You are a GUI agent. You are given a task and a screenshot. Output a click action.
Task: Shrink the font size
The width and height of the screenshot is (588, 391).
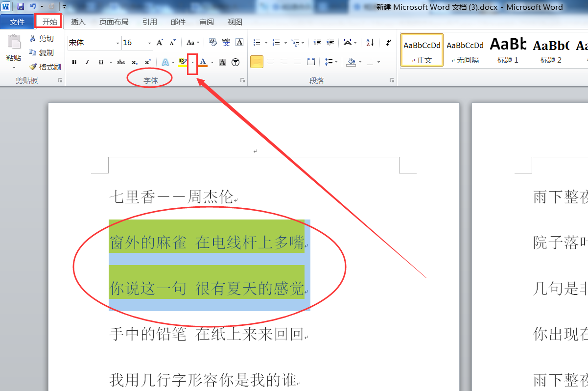click(x=172, y=43)
